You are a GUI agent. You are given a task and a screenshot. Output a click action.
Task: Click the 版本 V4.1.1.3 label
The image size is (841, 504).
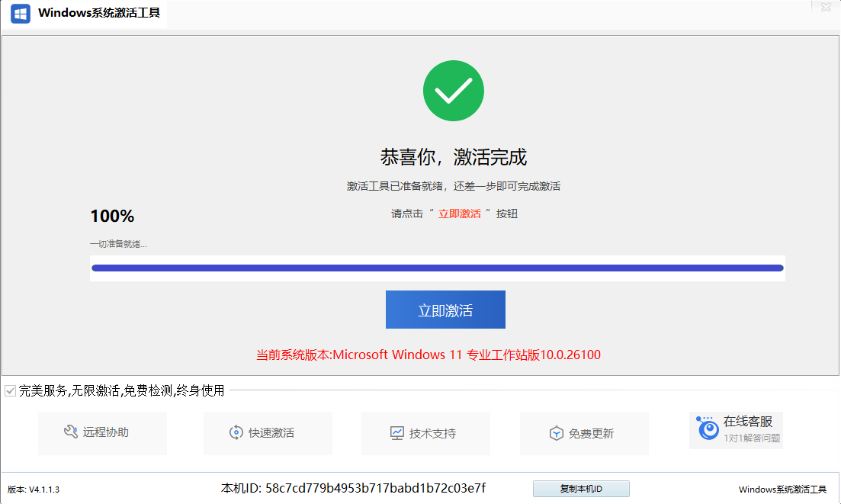pyautogui.click(x=34, y=490)
